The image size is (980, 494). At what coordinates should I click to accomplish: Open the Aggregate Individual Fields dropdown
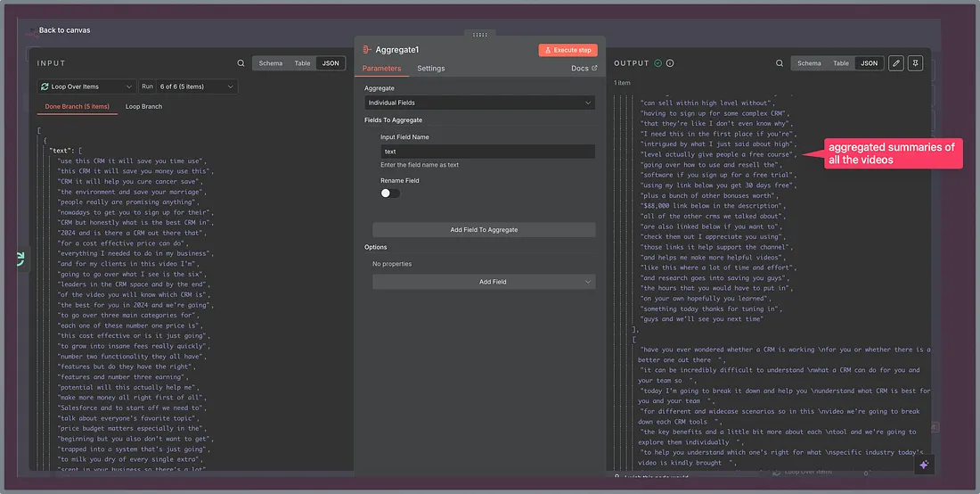tap(479, 103)
